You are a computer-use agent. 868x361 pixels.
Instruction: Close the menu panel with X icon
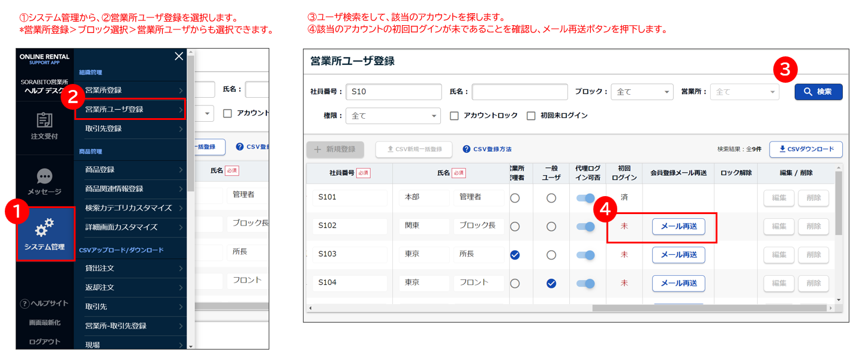point(178,56)
